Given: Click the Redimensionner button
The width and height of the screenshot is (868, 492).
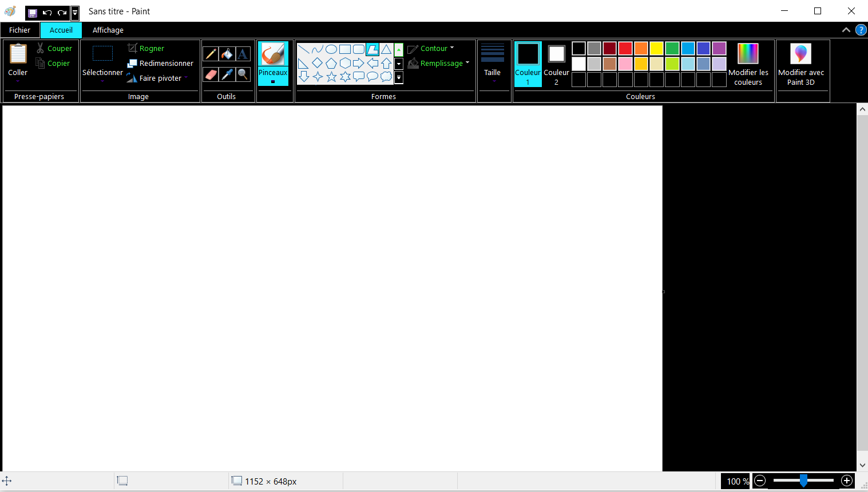Looking at the screenshot, I should coord(160,64).
